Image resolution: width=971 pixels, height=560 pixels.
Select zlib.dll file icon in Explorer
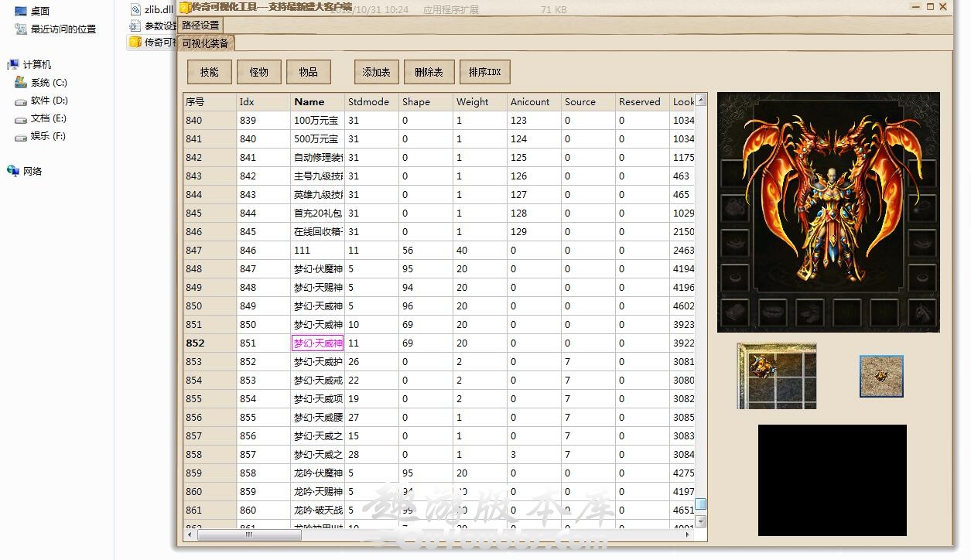(135, 10)
